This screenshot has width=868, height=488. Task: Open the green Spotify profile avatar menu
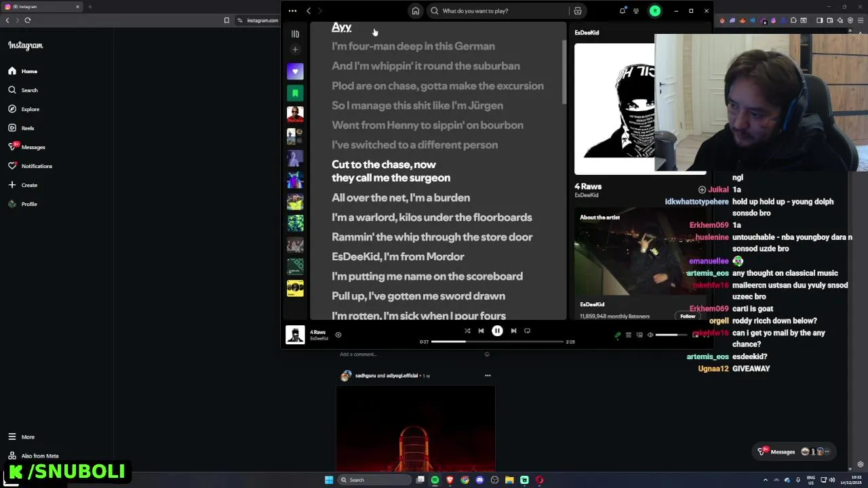[655, 11]
